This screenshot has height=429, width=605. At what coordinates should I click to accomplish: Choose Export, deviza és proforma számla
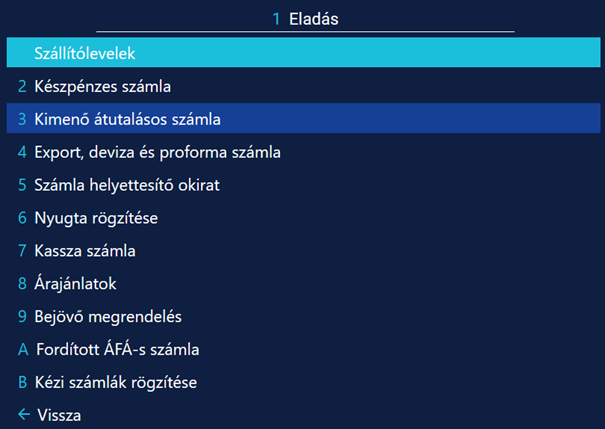click(x=157, y=153)
